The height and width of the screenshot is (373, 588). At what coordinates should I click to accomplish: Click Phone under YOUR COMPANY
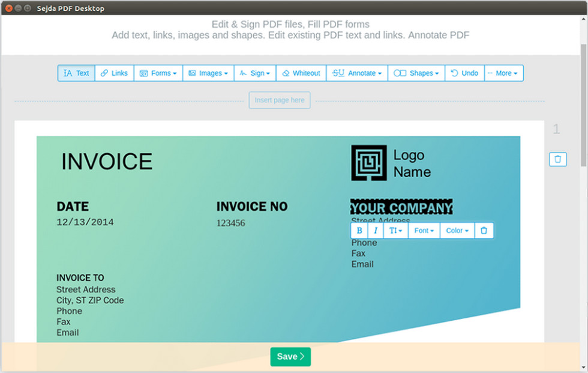coord(364,243)
